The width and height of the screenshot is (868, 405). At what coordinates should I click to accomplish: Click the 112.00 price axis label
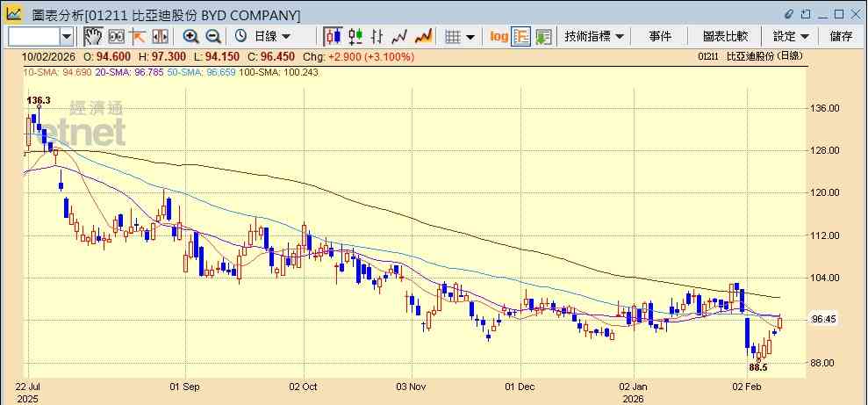(x=825, y=235)
